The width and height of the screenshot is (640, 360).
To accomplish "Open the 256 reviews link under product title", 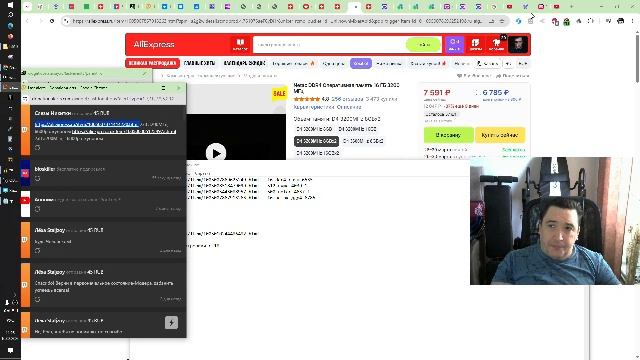I will tap(347, 99).
